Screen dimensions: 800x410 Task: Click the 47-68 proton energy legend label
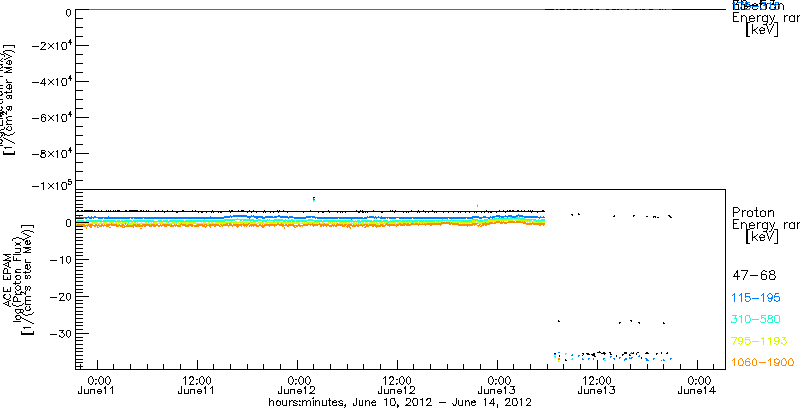tap(754, 276)
